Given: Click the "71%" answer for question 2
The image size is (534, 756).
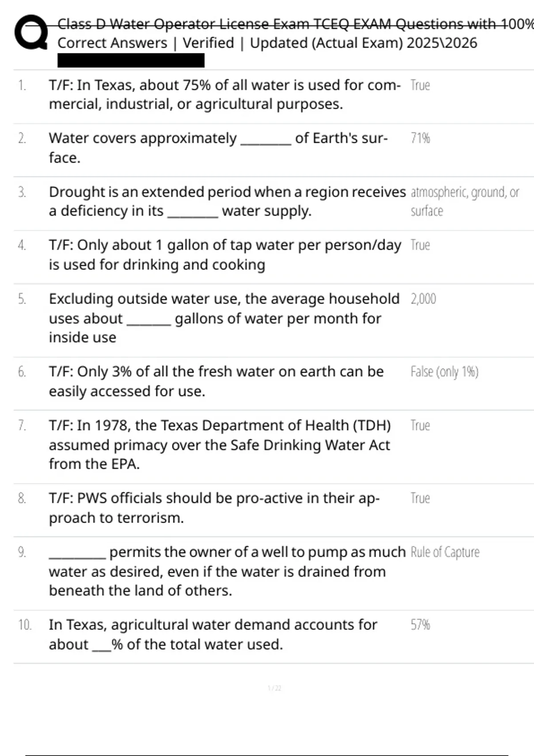Looking at the screenshot, I should (420, 138).
